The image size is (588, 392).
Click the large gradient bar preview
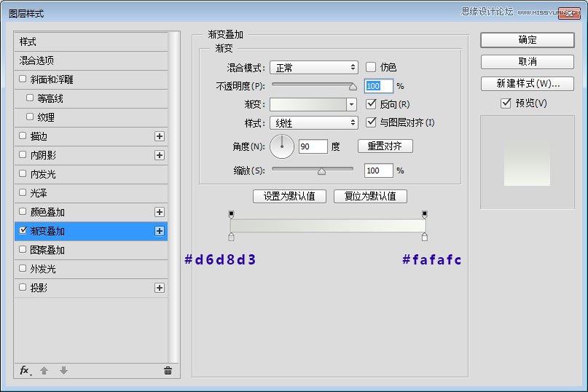click(328, 226)
